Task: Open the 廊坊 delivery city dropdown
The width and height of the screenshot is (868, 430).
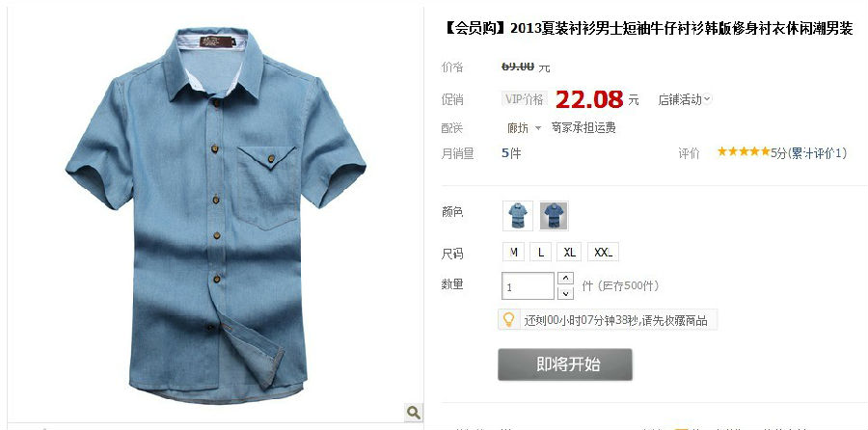Action: click(524, 128)
